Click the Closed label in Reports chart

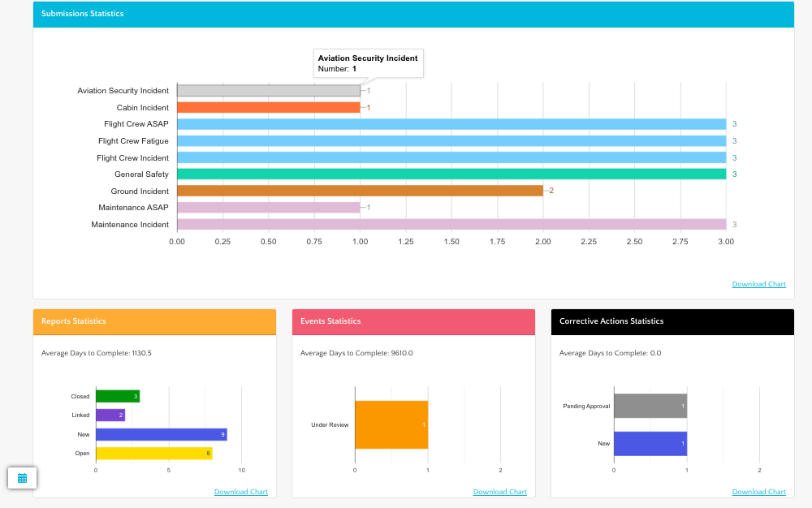(x=80, y=396)
